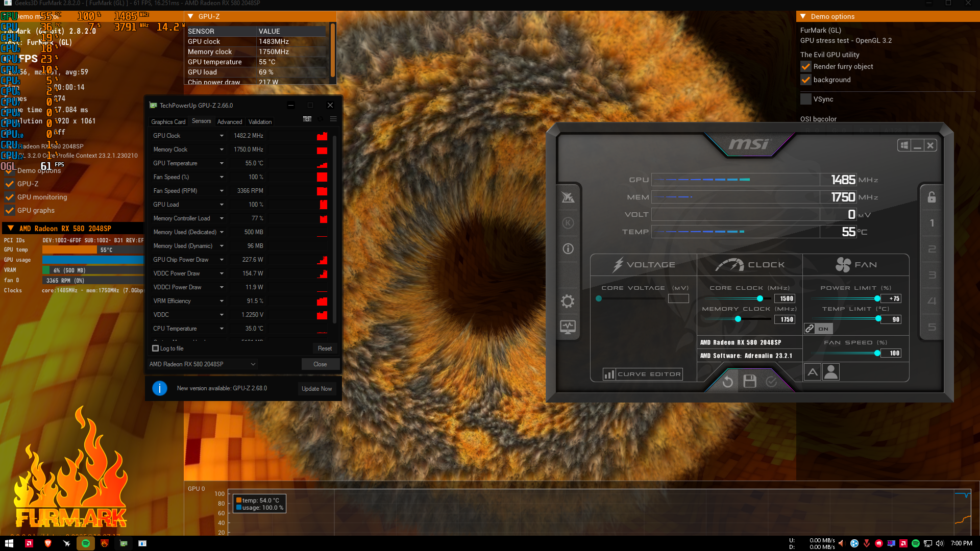This screenshot has width=980, height=551.
Task: Click the Temp Limit value field showing 90
Action: coord(891,319)
